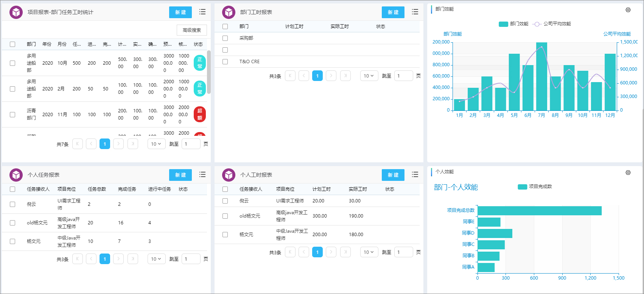Screen dimensions: 644x294
Task: Open settings gear in 部门效能 chart
Action: pos(628,10)
